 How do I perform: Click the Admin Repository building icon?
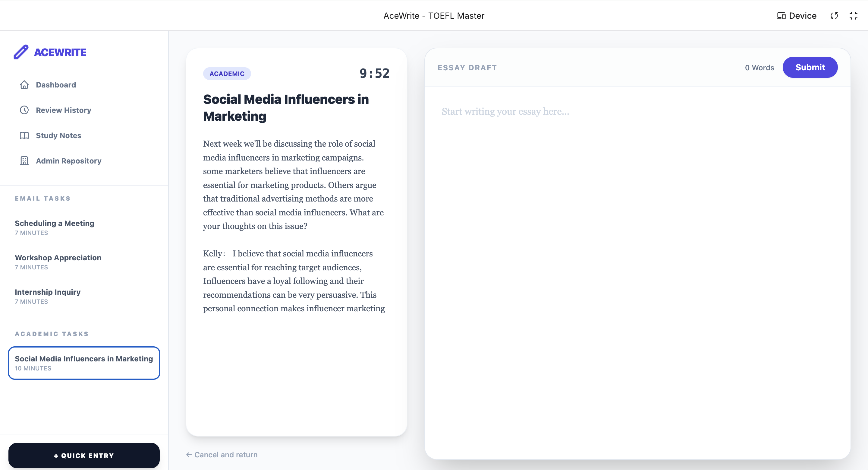[24, 160]
